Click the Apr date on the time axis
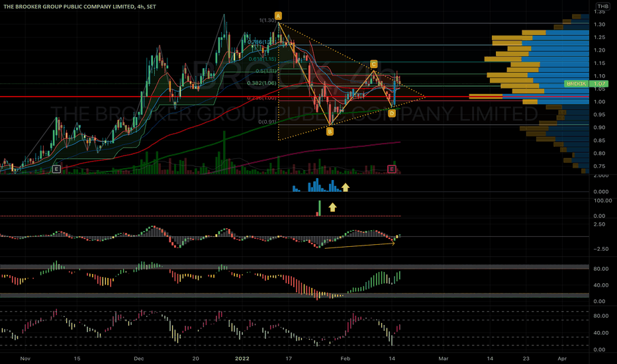The height and width of the screenshot is (364, 617). (x=562, y=359)
